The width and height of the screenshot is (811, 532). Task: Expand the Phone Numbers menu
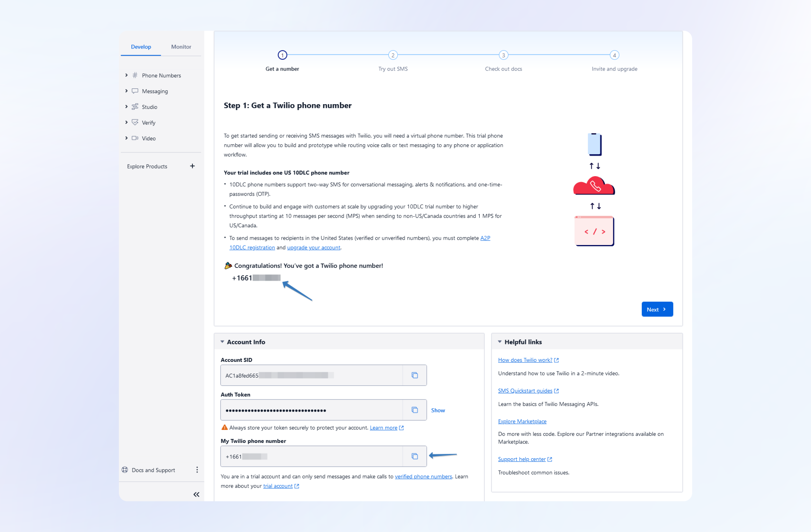tap(127, 75)
